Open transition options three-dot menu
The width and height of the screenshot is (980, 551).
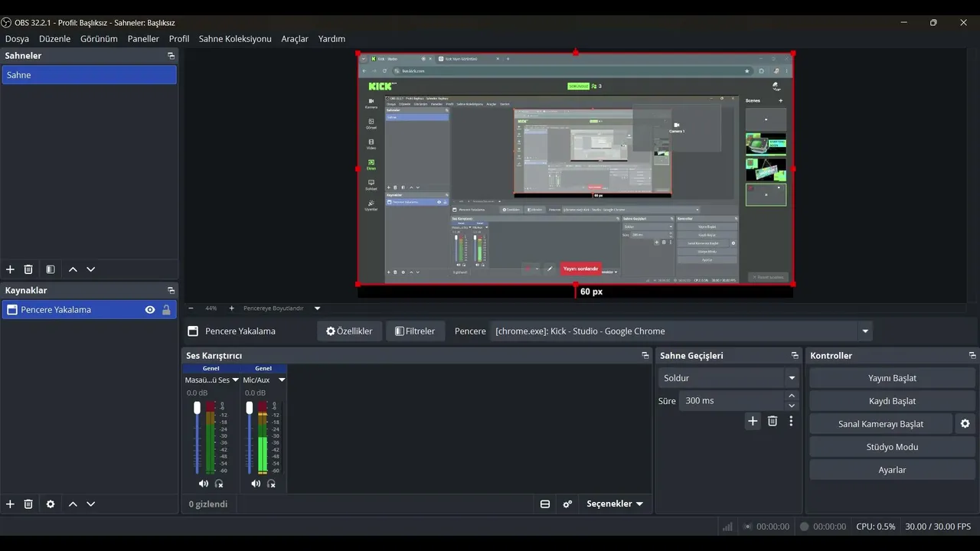791,421
